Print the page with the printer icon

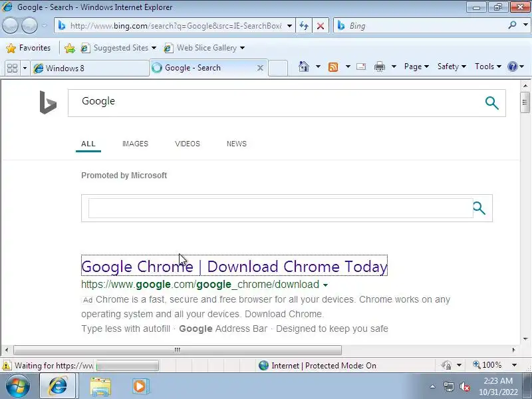pyautogui.click(x=380, y=66)
